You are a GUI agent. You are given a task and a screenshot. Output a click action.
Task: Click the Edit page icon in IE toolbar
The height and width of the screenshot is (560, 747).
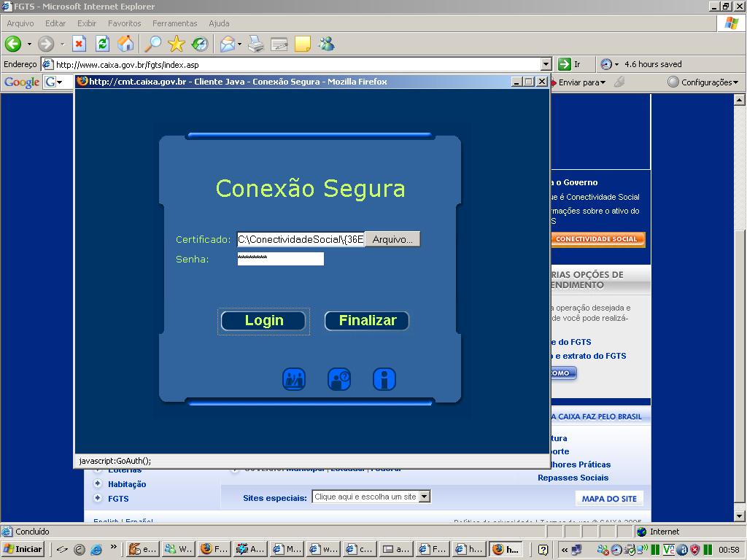click(x=279, y=44)
